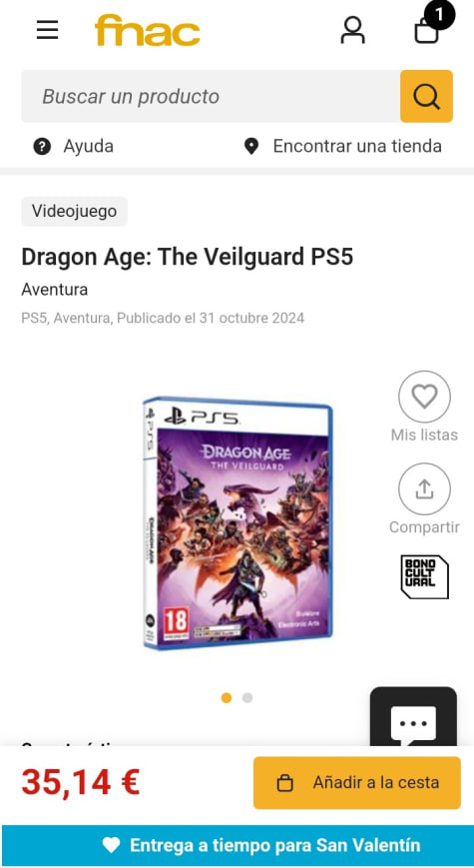Add game to basket with Añadir a la cesta
This screenshot has height=868, width=474.
pyautogui.click(x=356, y=783)
